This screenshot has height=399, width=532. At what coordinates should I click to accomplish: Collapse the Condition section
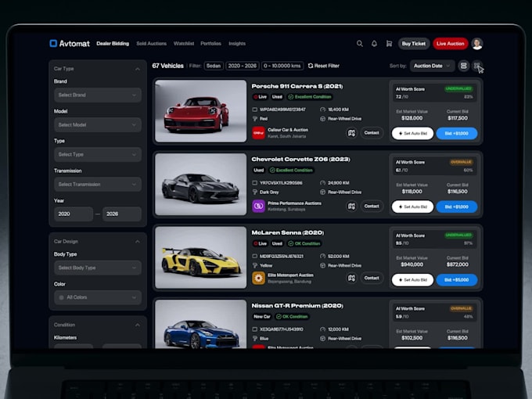coord(138,325)
